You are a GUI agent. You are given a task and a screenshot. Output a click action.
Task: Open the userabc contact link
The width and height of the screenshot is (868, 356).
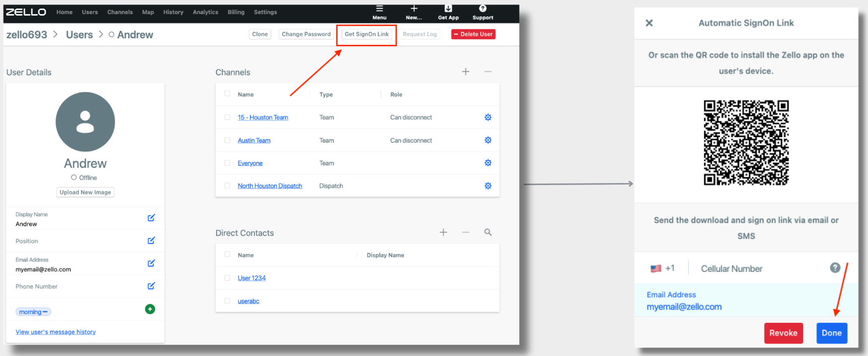pos(248,301)
